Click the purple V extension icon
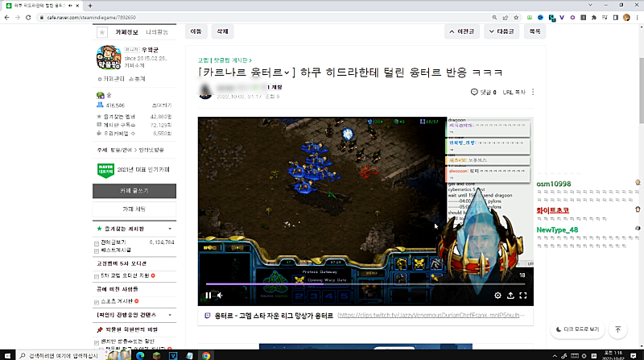 [x=562, y=18]
